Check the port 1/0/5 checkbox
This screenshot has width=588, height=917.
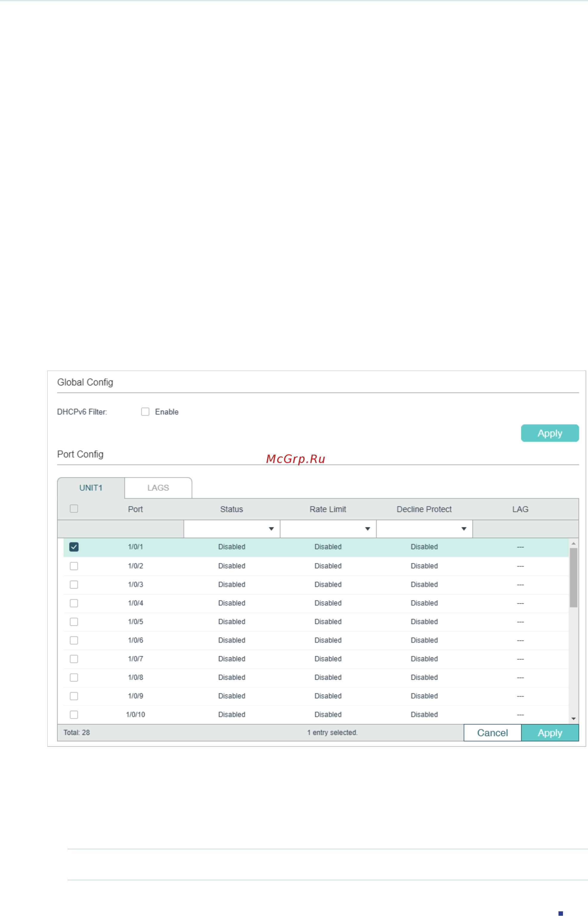pos(74,622)
